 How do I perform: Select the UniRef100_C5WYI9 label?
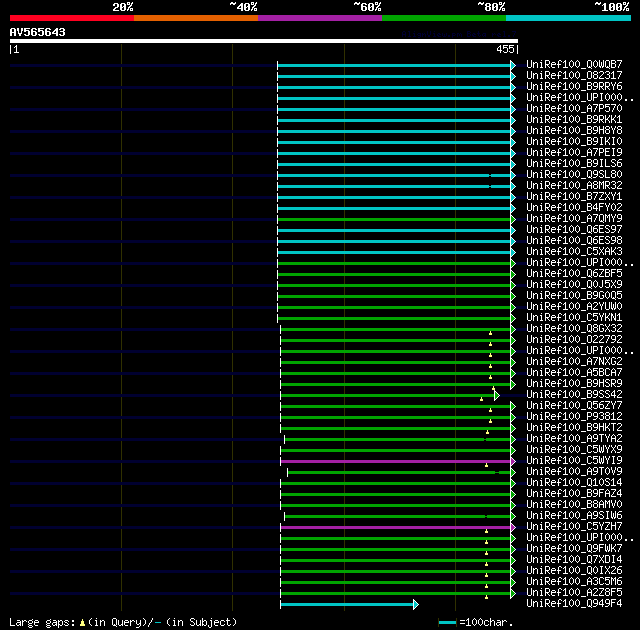click(x=574, y=461)
